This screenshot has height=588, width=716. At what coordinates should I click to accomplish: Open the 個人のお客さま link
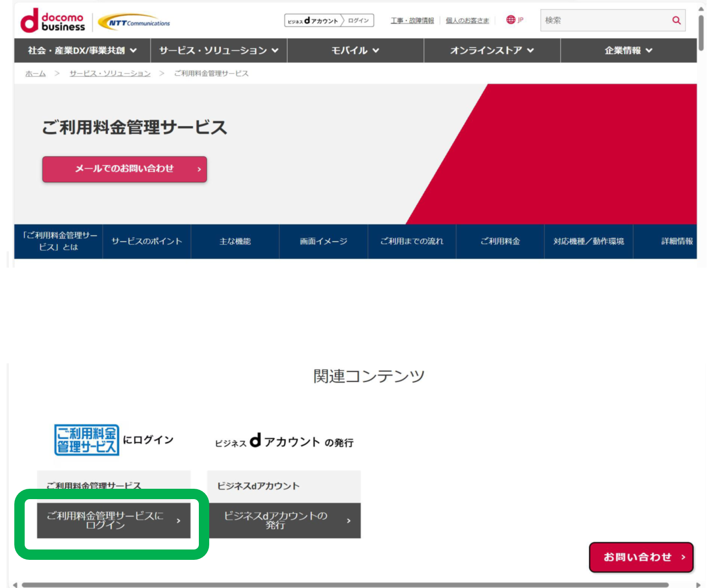467,20
